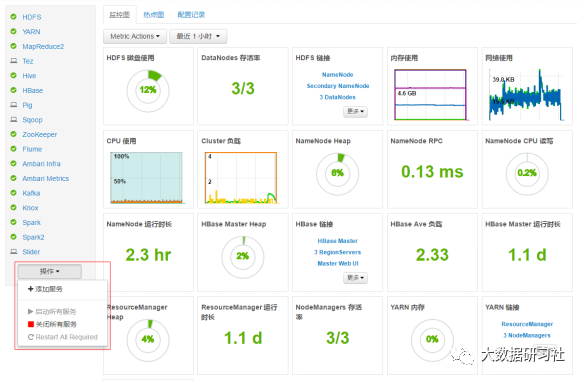
Task: Open the Metric Actions dropdown
Action: (x=135, y=36)
